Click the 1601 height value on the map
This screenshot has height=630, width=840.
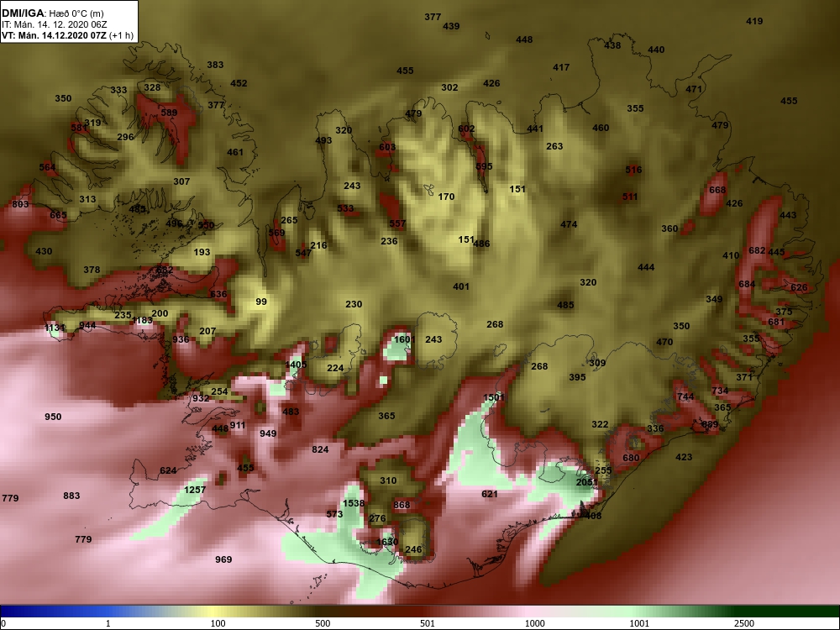405,339
